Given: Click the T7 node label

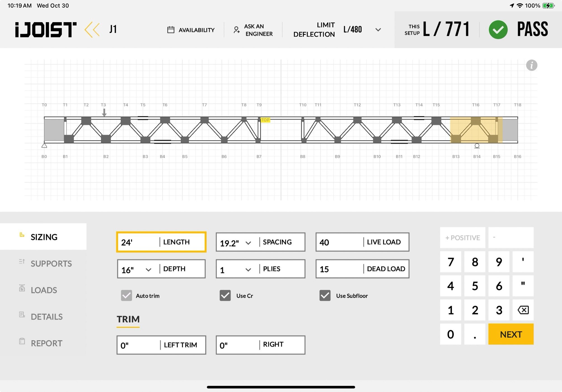Looking at the screenshot, I should pyautogui.click(x=205, y=105).
